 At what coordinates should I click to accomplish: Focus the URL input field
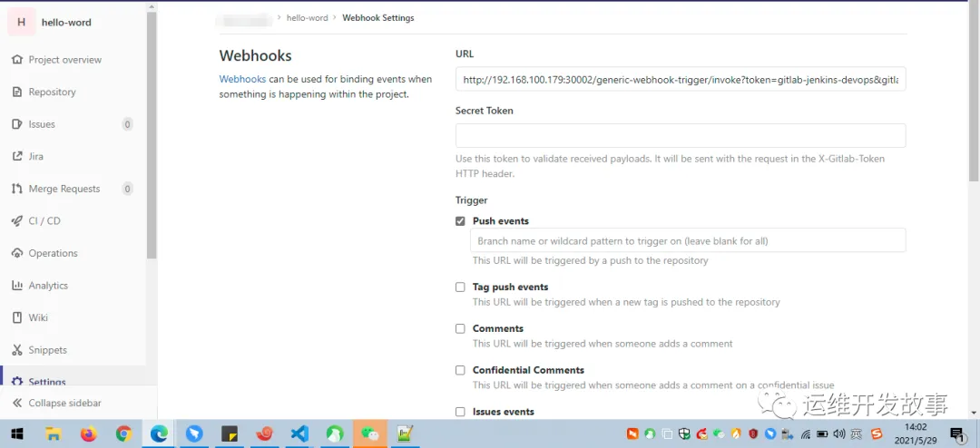[x=681, y=80]
